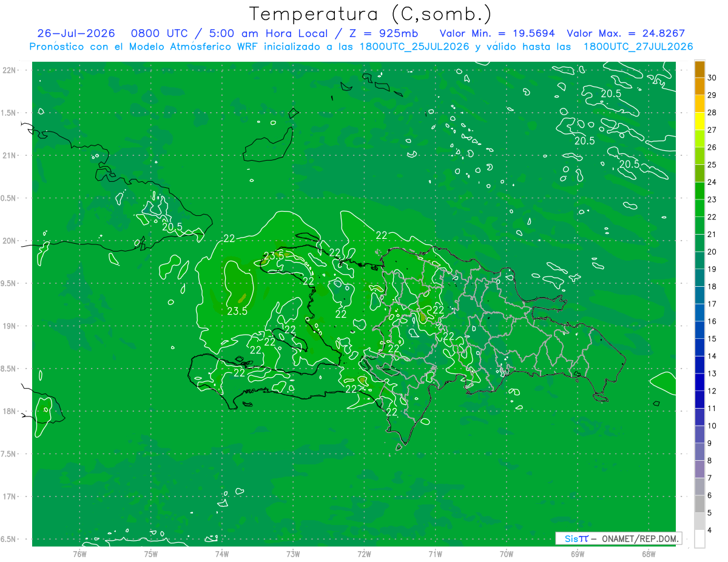Click the initialization time '1800UTC_25JUL2026'
The image size is (728, 562).
coord(414,46)
